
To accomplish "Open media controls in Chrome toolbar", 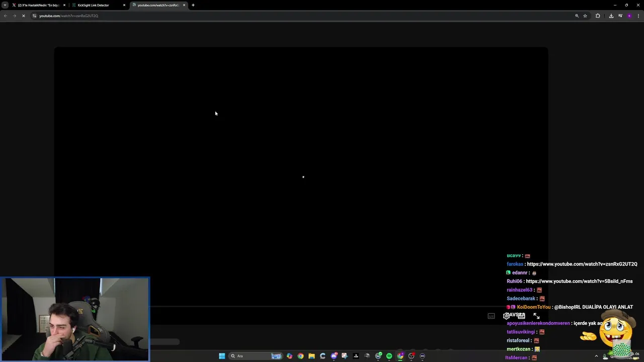I will point(620,16).
